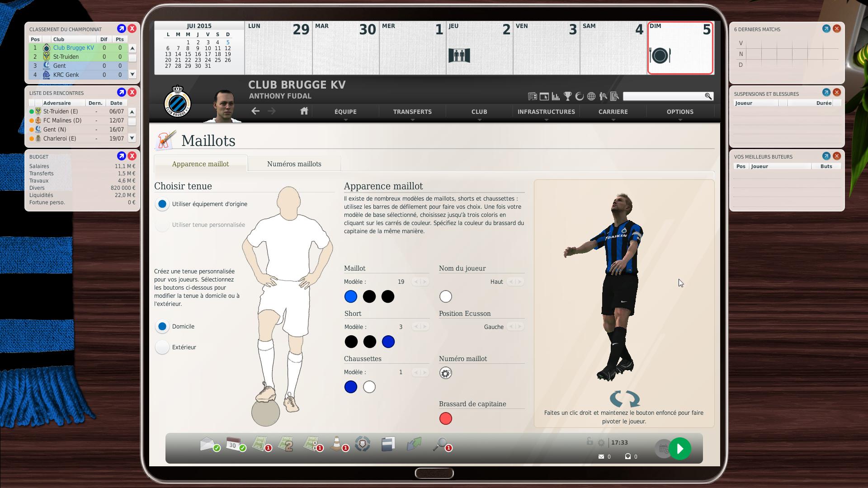This screenshot has height=488, width=868.
Task: Click the grey calendar advance button
Action: (663, 449)
